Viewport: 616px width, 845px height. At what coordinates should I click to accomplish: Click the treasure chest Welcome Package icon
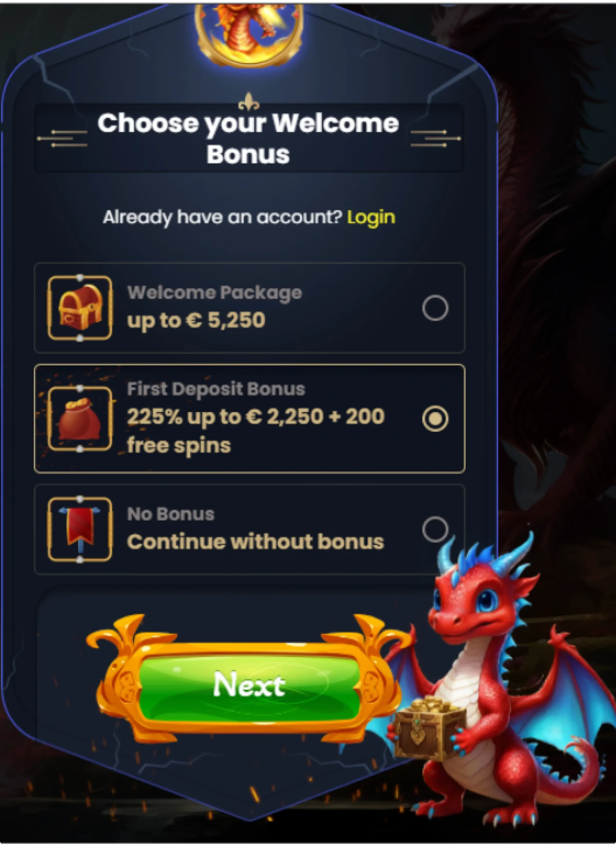[x=80, y=308]
